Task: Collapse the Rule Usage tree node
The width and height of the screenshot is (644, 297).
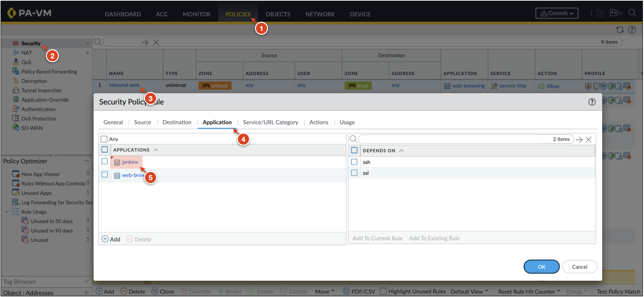Action: (7, 212)
